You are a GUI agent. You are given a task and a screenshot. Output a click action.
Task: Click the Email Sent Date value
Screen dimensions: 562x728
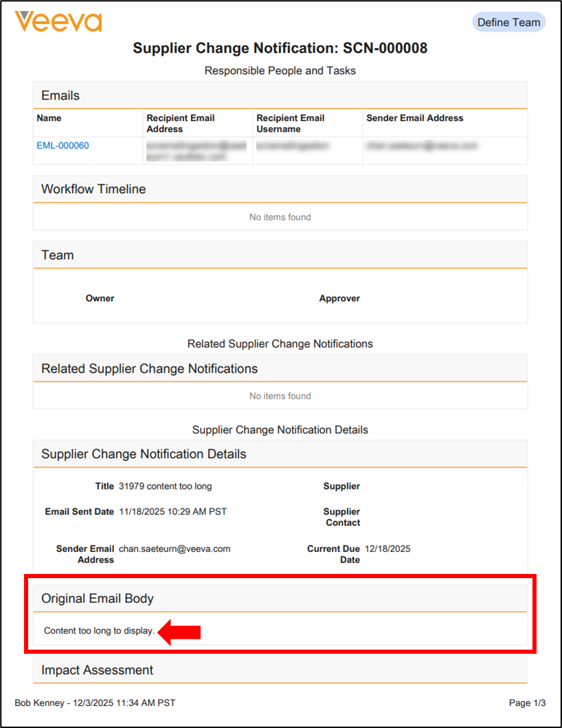click(172, 511)
